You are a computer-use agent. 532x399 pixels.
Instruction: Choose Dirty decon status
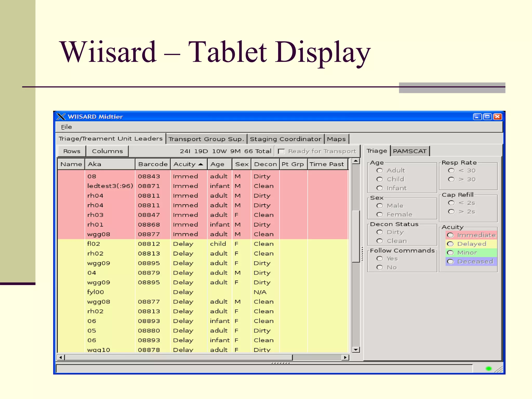click(x=380, y=232)
